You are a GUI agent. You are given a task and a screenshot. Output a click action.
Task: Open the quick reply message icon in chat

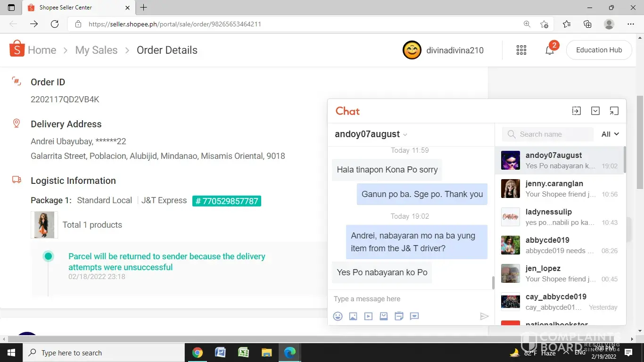click(x=414, y=316)
